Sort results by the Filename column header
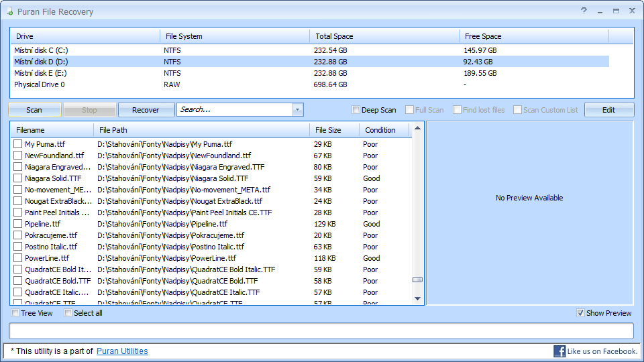Image resolution: width=644 pixels, height=362 pixels. click(52, 130)
